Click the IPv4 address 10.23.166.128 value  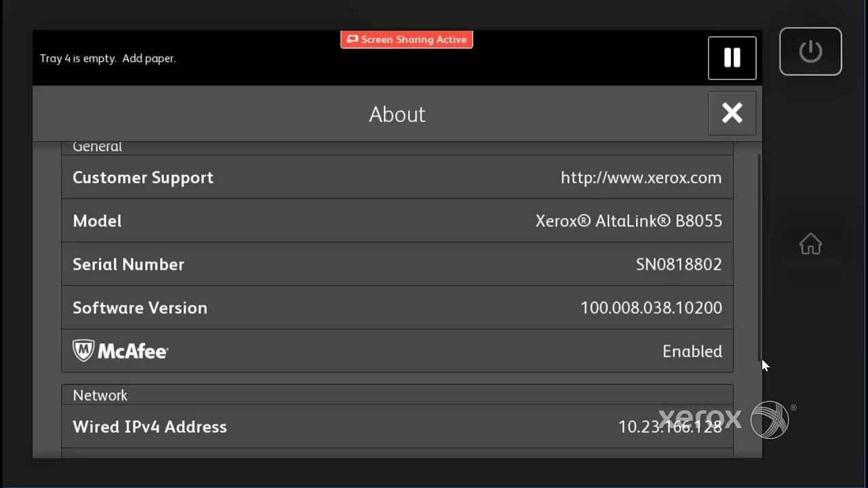670,427
